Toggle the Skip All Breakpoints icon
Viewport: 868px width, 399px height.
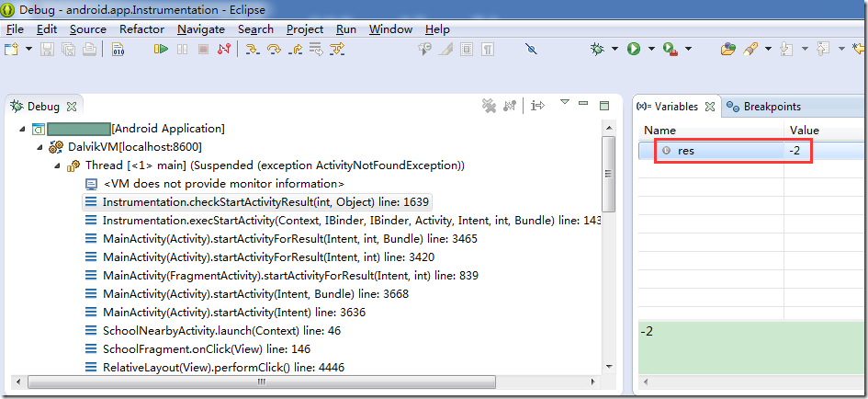[x=532, y=50]
